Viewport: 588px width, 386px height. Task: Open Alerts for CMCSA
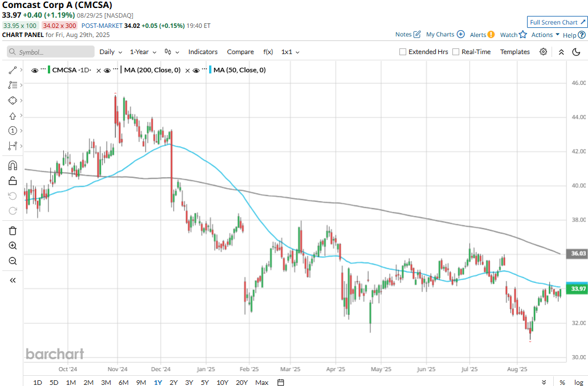[x=482, y=35]
